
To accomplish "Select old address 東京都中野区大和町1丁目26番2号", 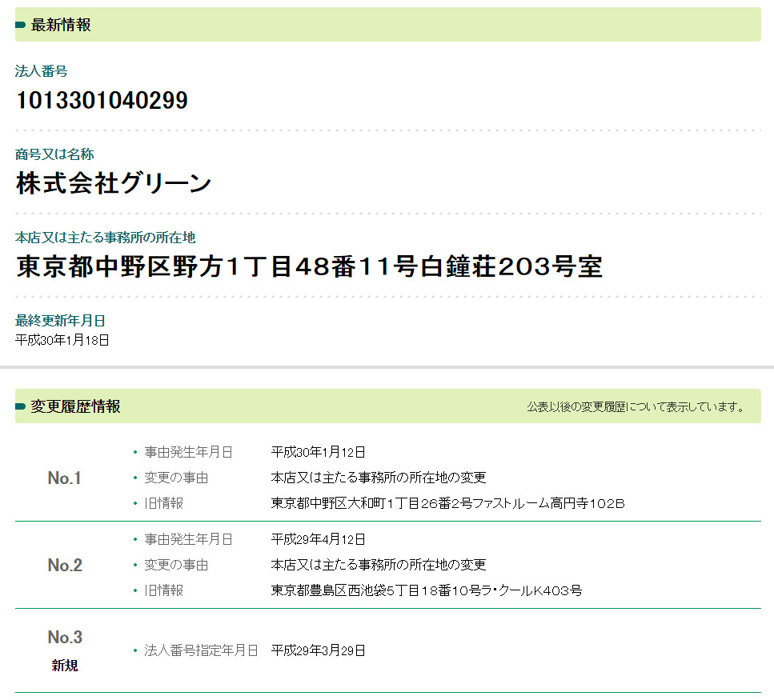I will (371, 504).
